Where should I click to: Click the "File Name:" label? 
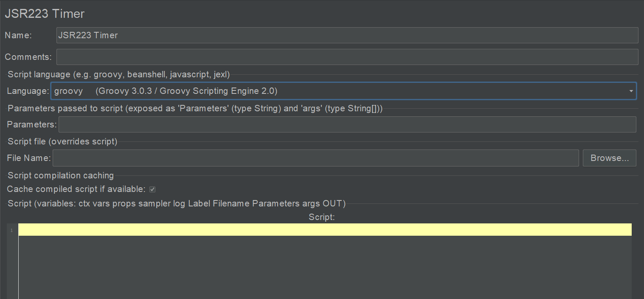click(29, 158)
